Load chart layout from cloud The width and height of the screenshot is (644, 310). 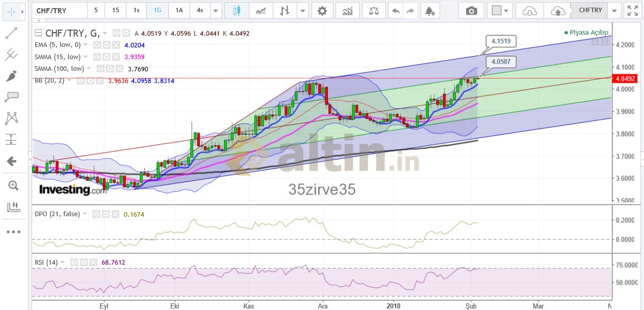click(529, 11)
